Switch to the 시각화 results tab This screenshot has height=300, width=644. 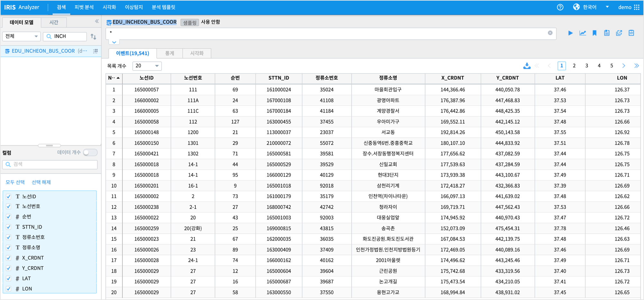point(197,53)
